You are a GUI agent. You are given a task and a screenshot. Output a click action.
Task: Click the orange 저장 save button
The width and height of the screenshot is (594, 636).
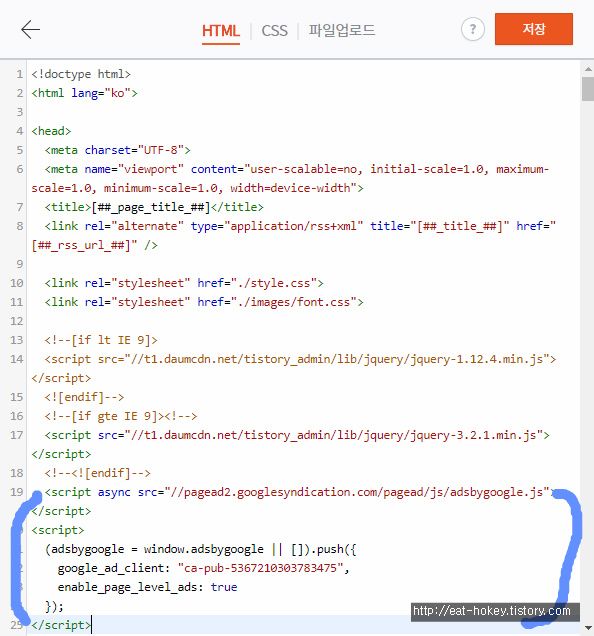pyautogui.click(x=534, y=29)
